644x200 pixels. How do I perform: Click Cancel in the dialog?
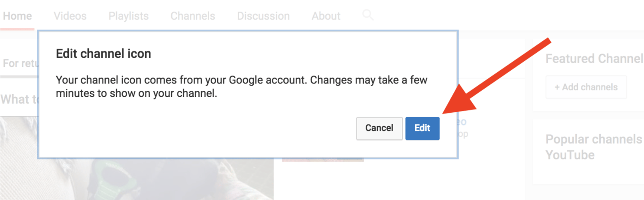(379, 128)
